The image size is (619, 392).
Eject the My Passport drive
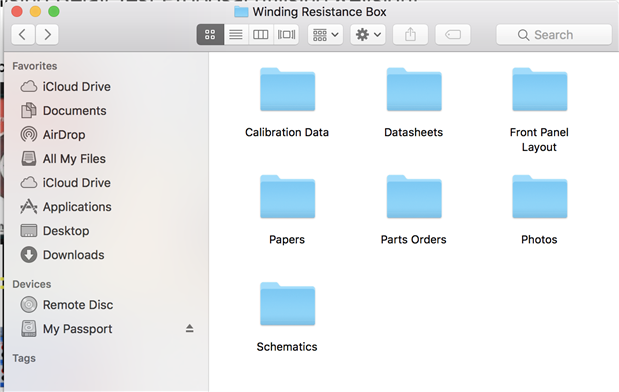(189, 328)
